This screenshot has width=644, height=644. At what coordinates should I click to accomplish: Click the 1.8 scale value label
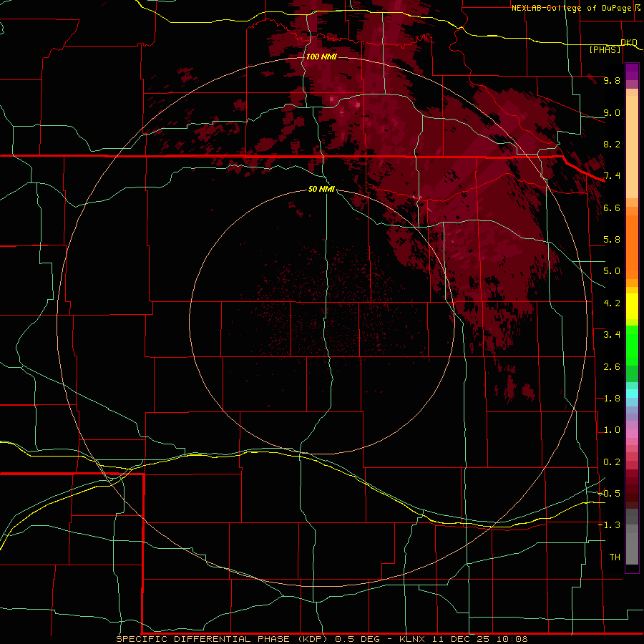click(x=612, y=399)
